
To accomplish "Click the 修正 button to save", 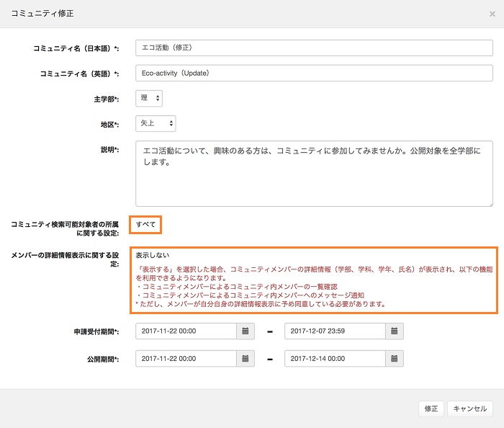I will point(431,409).
